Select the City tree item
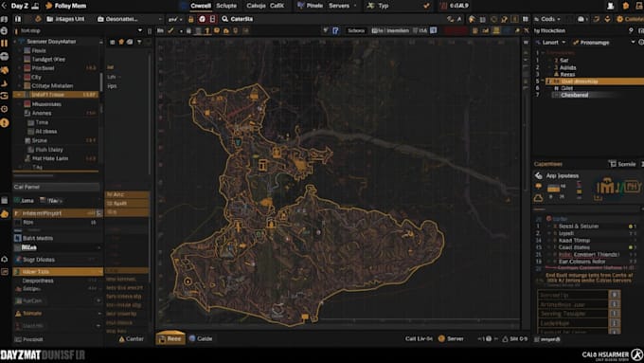This screenshot has width=644, height=363. [x=37, y=77]
